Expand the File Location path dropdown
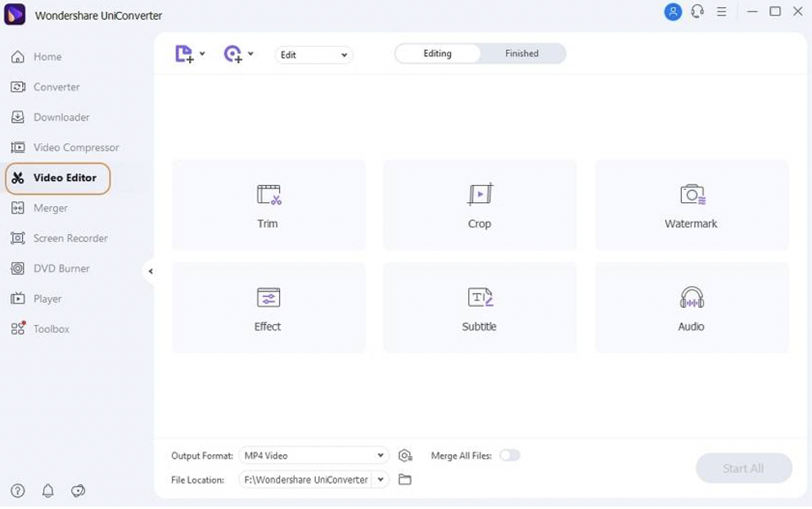 coord(381,480)
